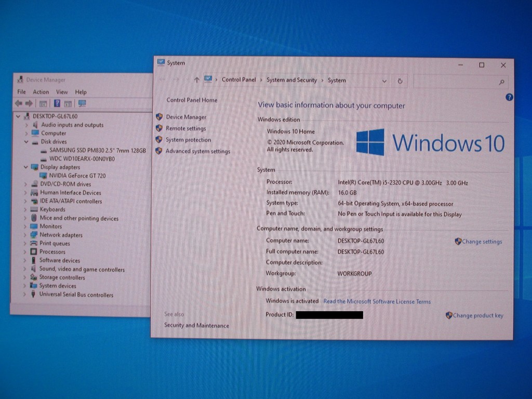Click the blue help question mark in System window
532x399 pixels.
[509, 97]
